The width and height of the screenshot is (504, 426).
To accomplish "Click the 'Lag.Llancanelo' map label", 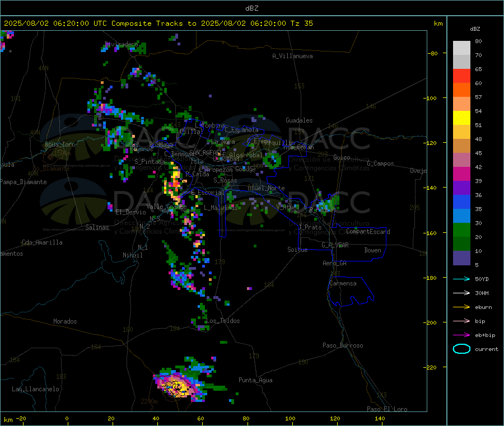I will pyautogui.click(x=35, y=389).
